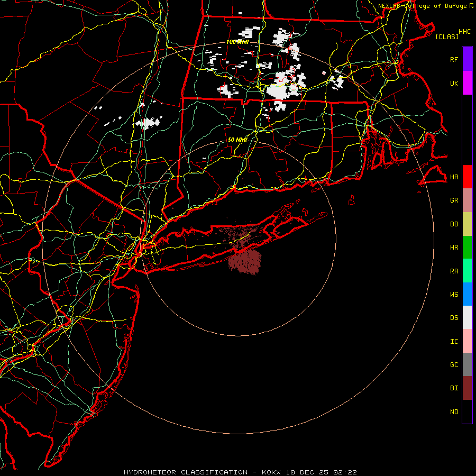Click the HR legend label
This screenshot has width=476, height=476.
[454, 248]
